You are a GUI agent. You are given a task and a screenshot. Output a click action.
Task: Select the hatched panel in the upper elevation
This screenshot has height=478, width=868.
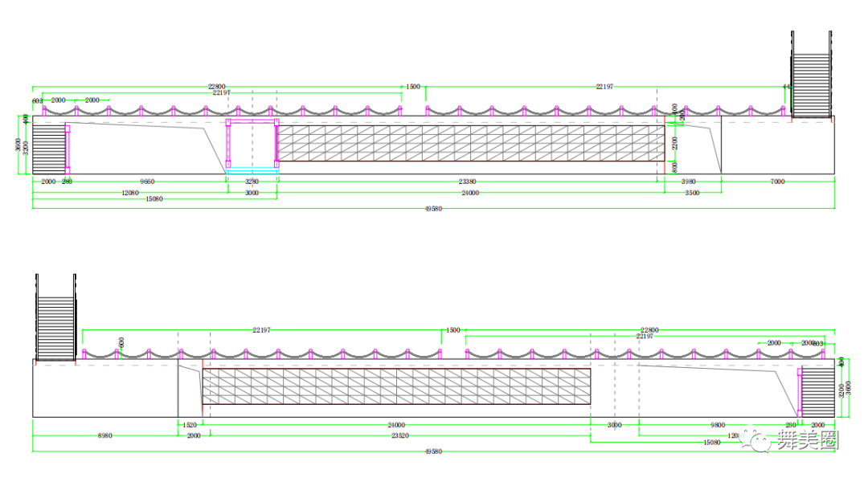click(x=470, y=143)
